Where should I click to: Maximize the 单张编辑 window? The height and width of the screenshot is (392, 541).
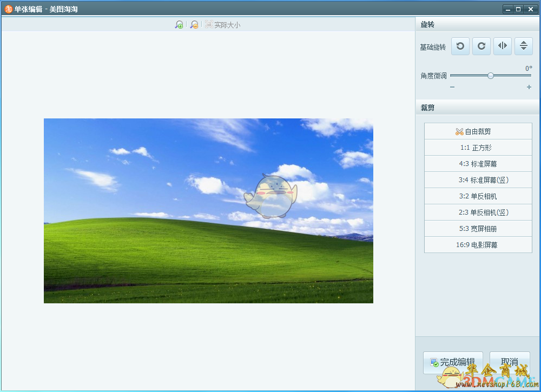pos(518,9)
